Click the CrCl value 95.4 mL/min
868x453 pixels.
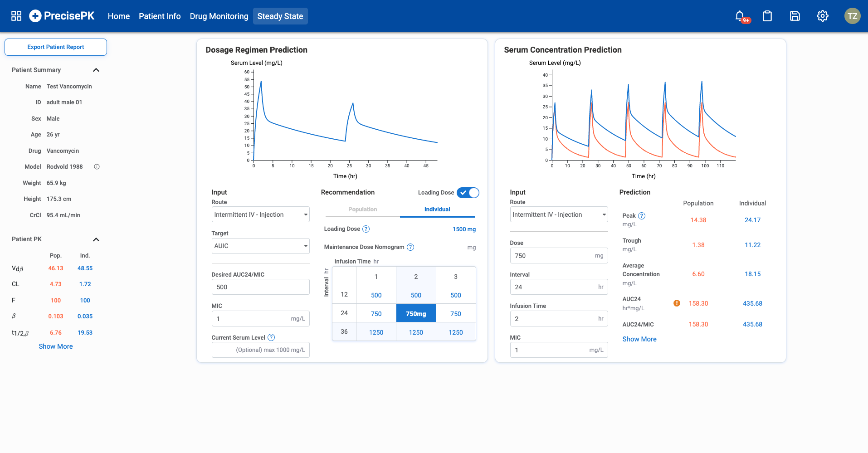(63, 215)
